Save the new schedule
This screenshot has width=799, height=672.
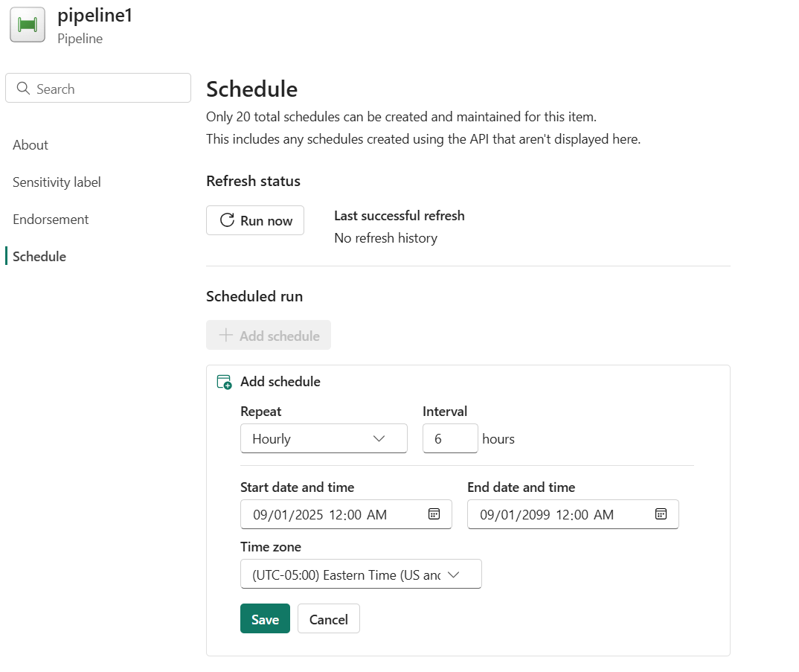[265, 619]
